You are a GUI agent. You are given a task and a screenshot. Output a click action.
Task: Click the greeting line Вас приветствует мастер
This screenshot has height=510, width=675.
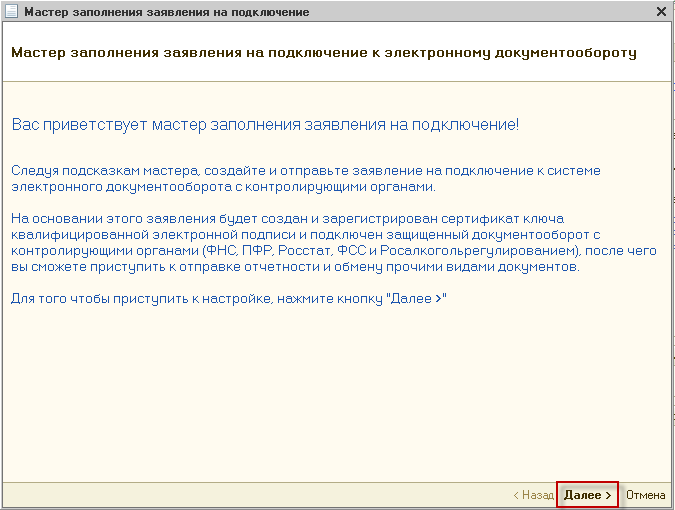tap(265, 125)
